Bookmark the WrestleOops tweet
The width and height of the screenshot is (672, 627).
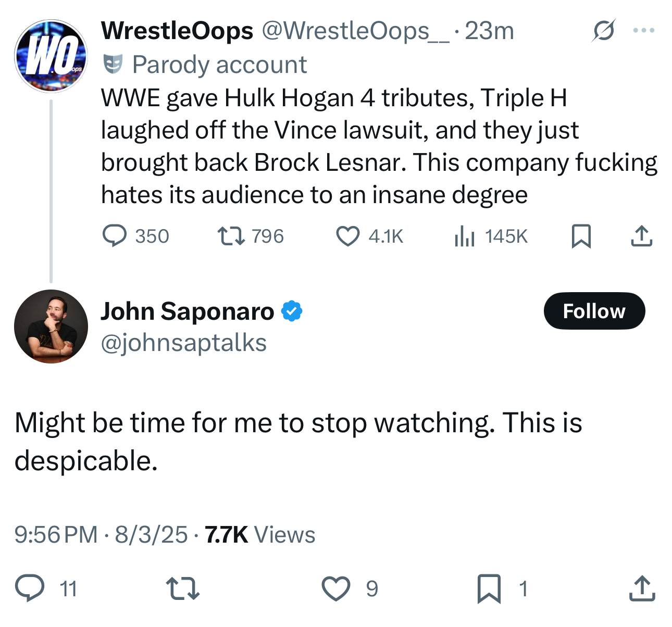[581, 236]
